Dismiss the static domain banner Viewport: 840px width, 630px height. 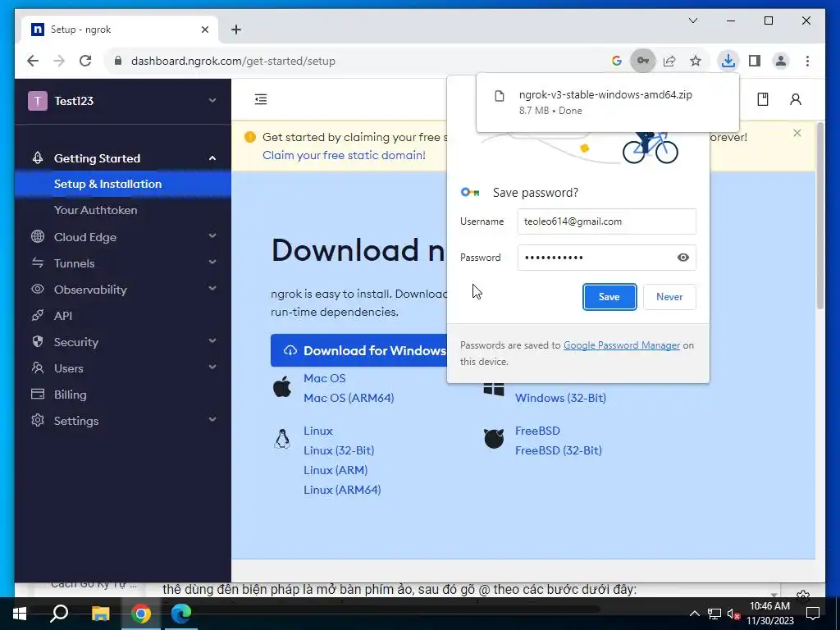pyautogui.click(x=797, y=133)
